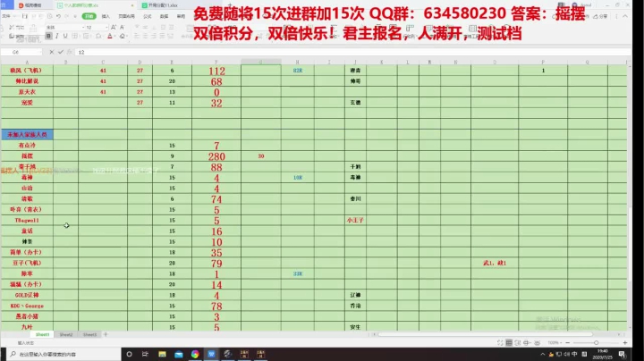644x361 pixels.
Task: Open the Data ribbon tab
Action: tap(164, 16)
